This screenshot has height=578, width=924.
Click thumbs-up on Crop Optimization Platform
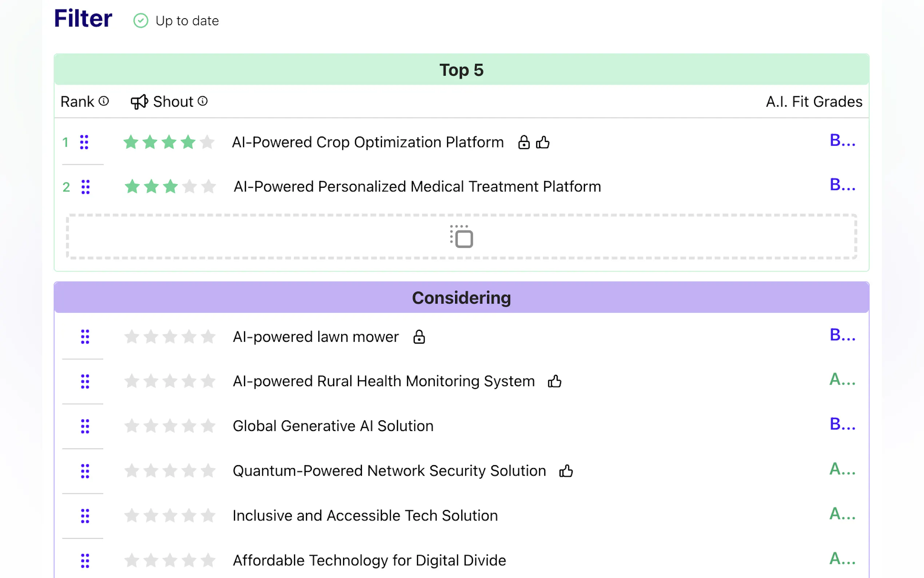(542, 142)
